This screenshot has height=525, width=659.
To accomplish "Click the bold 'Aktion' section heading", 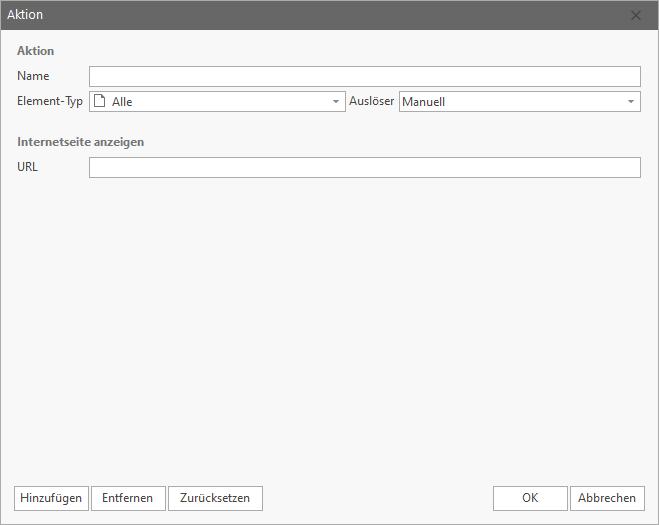I will (x=36, y=51).
